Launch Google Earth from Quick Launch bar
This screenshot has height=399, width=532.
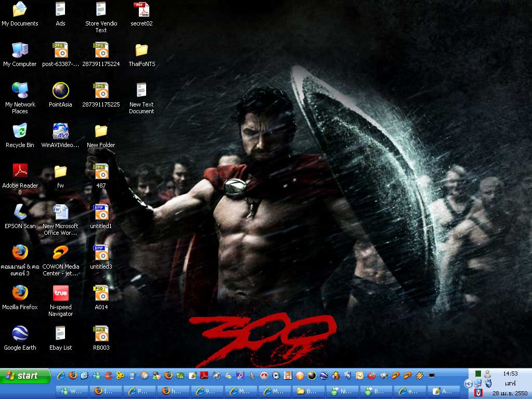coord(324,376)
